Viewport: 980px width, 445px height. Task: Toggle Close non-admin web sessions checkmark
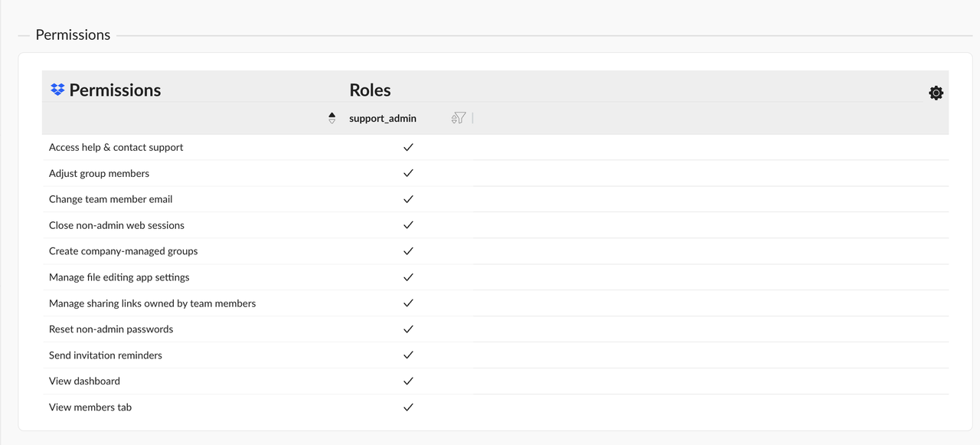408,225
